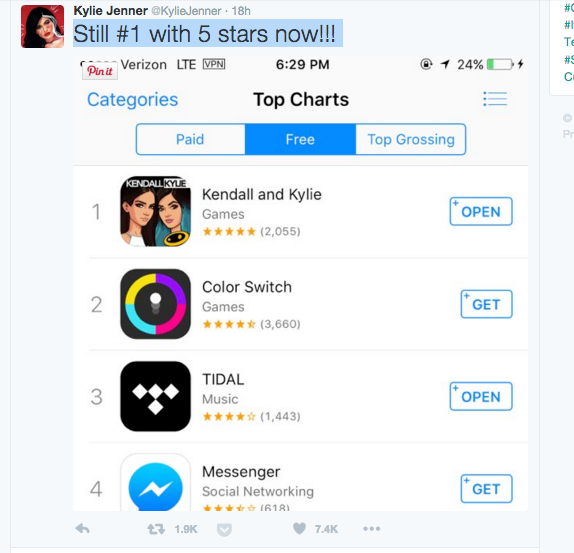Select the Free tab
The width and height of the screenshot is (574, 553).
point(300,139)
